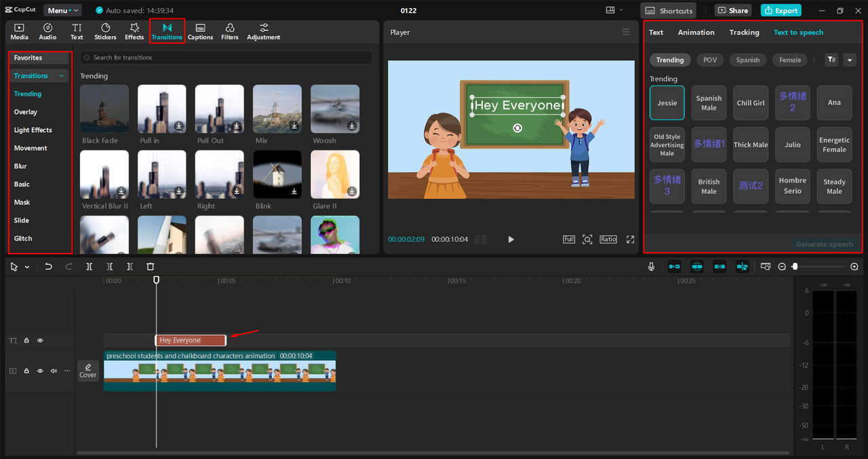Viewport: 868px width, 459px height.
Task: Click the Share button
Action: (732, 10)
